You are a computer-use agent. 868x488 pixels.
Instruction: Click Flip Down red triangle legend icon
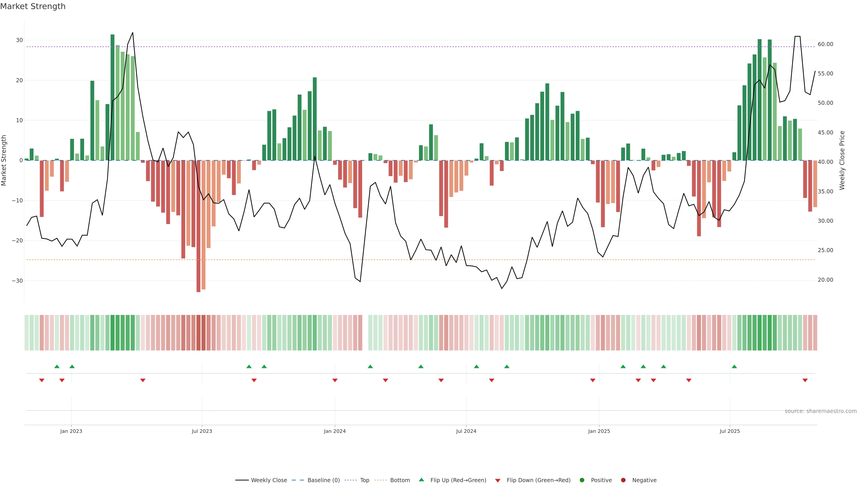coord(498,481)
